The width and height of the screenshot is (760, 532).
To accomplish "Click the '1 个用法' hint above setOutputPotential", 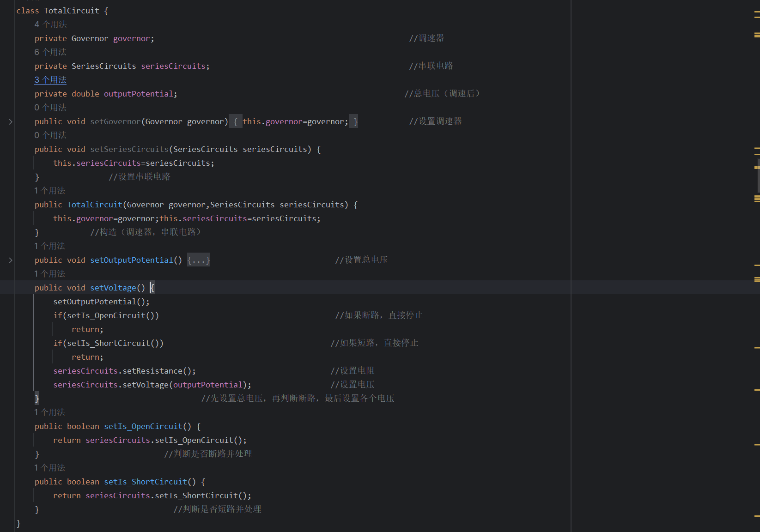I will click(49, 246).
